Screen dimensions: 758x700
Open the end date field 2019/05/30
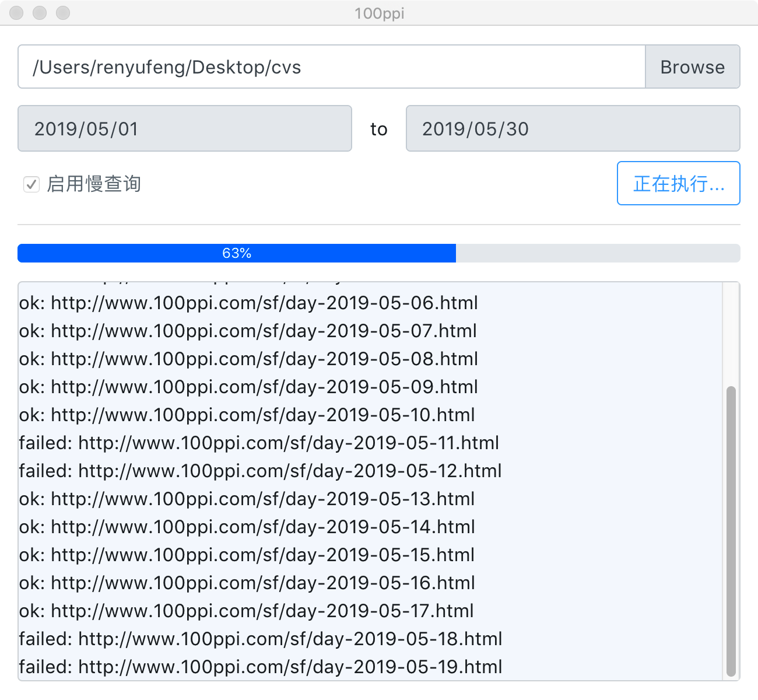[x=573, y=128]
